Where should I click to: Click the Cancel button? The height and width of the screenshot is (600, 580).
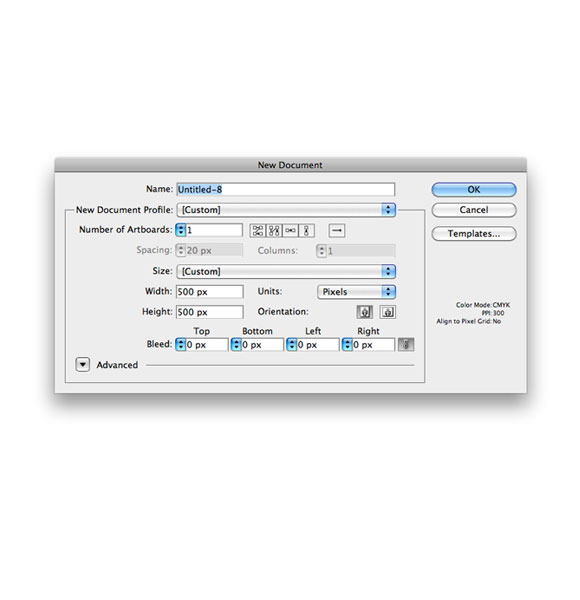point(474,210)
